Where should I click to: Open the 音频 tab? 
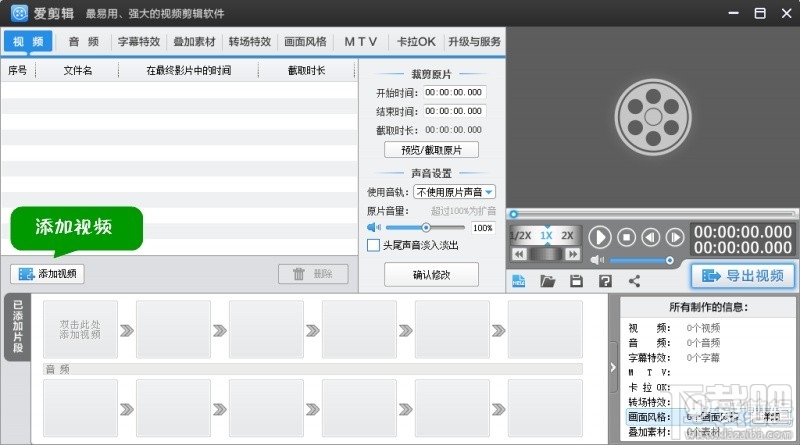tap(84, 42)
